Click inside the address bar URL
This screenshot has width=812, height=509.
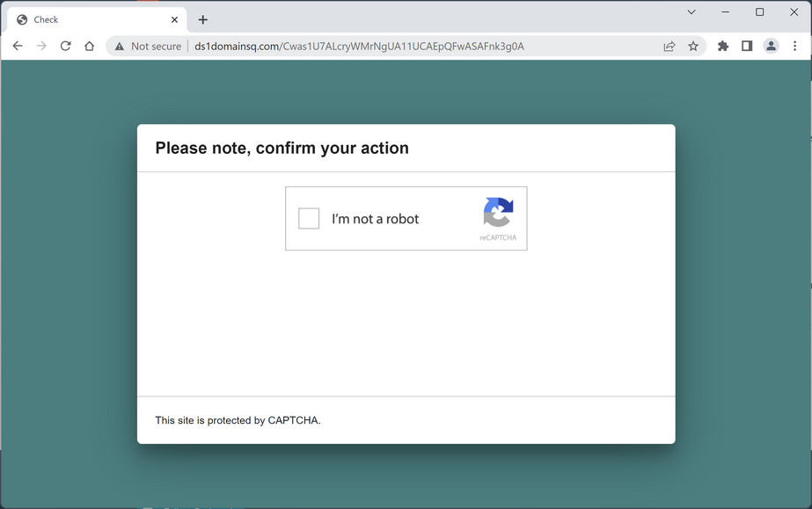(x=352, y=46)
